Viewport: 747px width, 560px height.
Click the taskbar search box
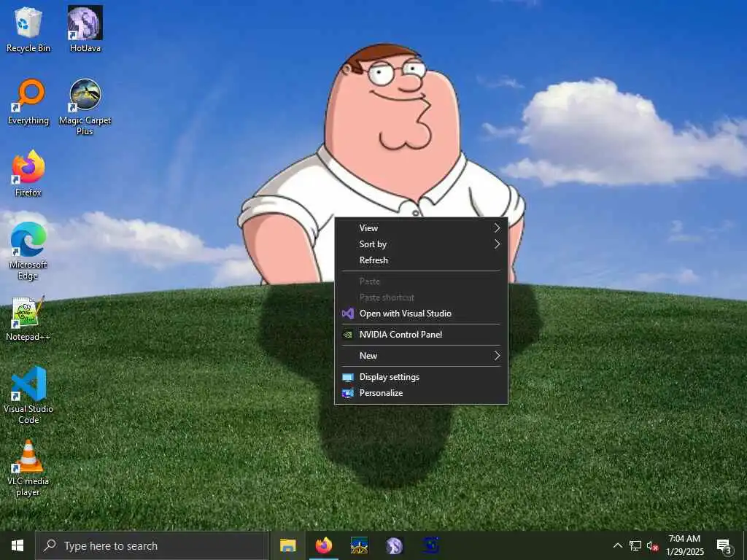pyautogui.click(x=152, y=545)
